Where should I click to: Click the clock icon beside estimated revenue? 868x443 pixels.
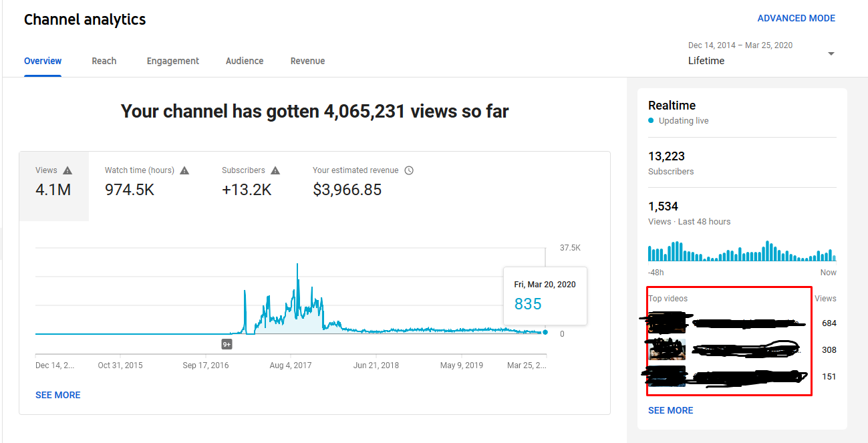(x=409, y=170)
